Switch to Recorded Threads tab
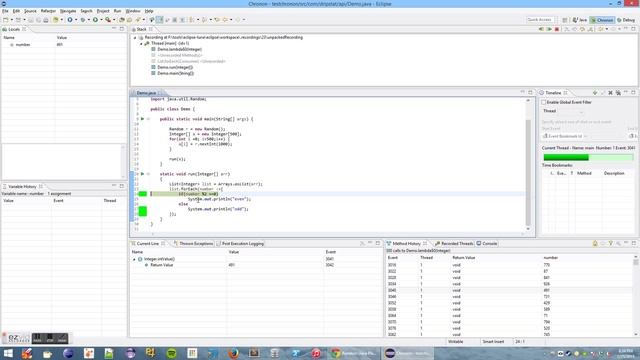The height and width of the screenshot is (360, 640). click(453, 244)
